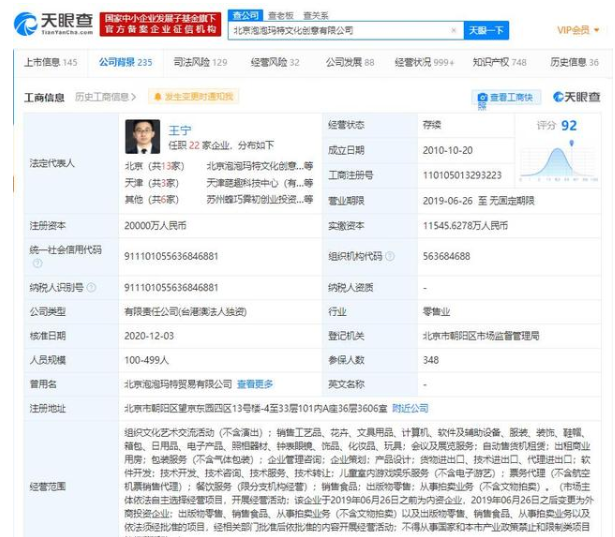The image size is (615, 537).
Task: Select the 人员规模 value 100-499人
Action: point(147,360)
